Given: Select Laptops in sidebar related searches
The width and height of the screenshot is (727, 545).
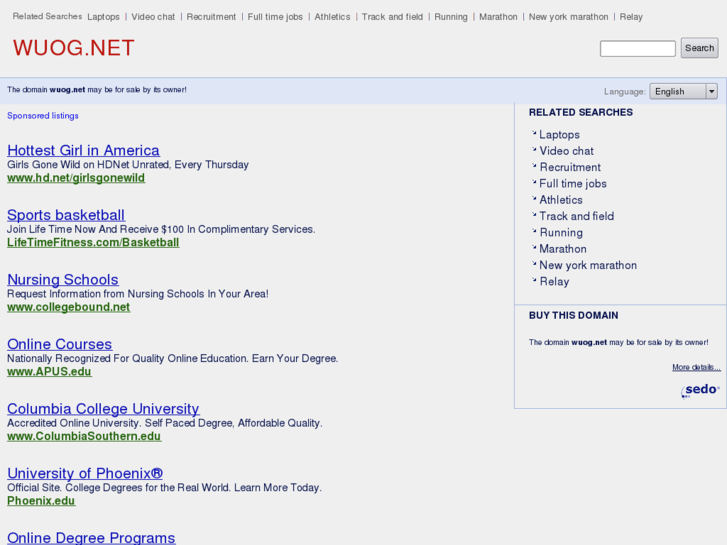Looking at the screenshot, I should pyautogui.click(x=559, y=135).
